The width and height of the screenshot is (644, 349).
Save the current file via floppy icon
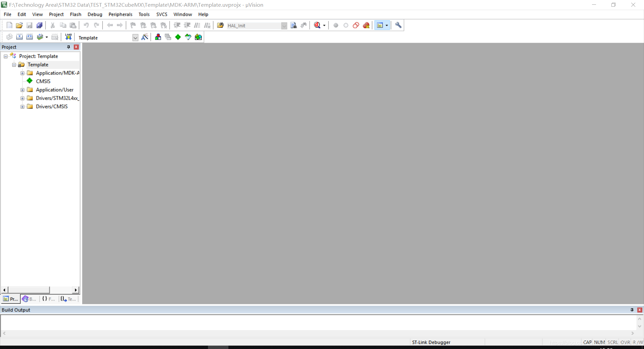click(x=30, y=25)
